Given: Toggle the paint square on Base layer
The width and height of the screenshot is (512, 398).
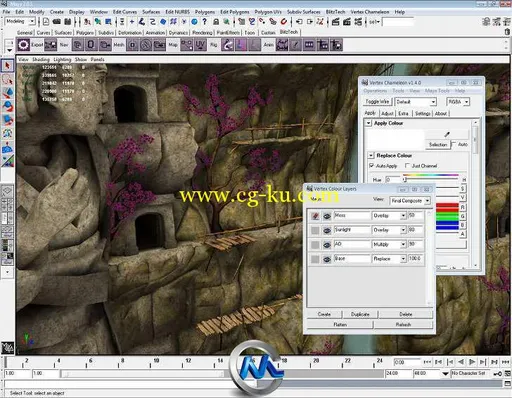Looking at the screenshot, I should [315, 259].
